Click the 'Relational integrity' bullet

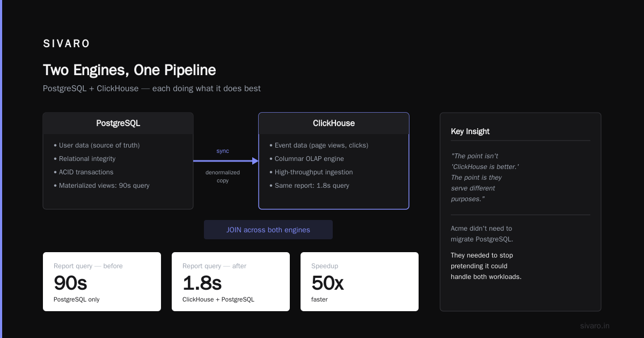click(x=84, y=159)
